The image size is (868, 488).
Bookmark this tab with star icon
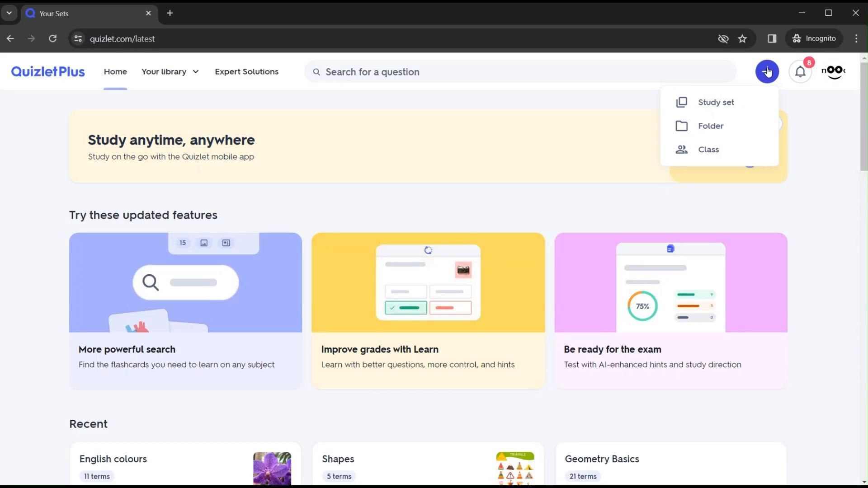point(742,39)
